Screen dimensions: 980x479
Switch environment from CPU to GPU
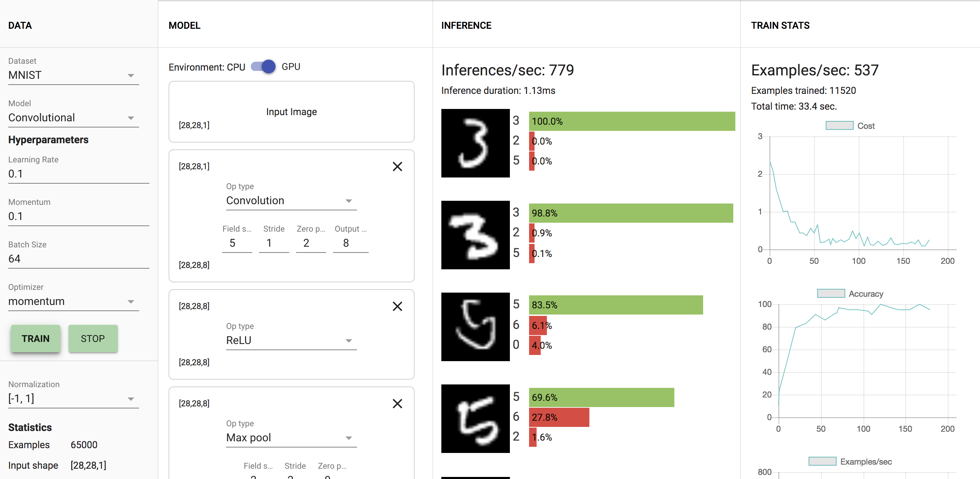[x=262, y=66]
